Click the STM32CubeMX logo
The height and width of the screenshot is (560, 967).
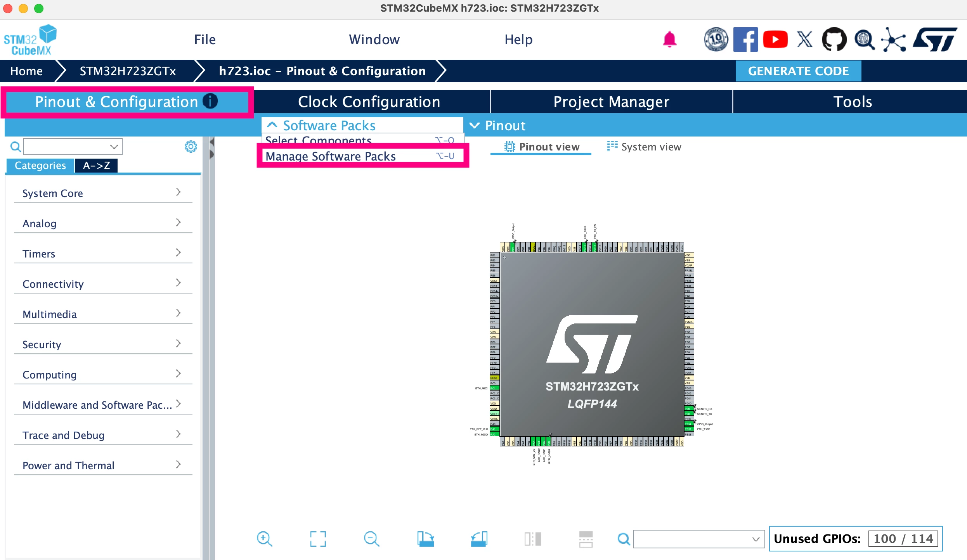[30, 40]
